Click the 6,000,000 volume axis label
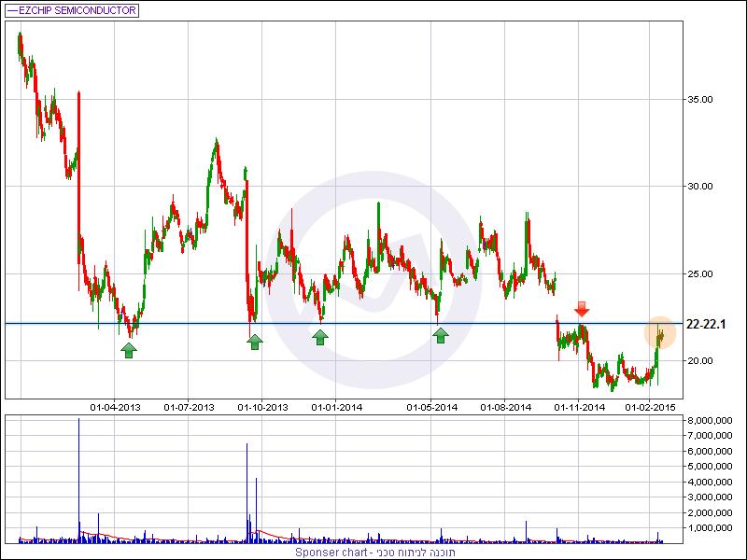This screenshot has height=560, width=747. click(710, 451)
